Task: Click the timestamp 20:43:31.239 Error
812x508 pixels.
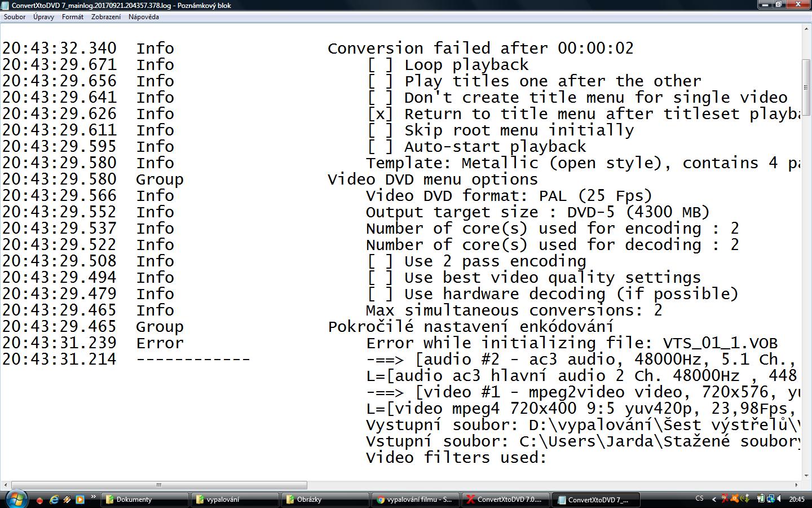Action: tap(93, 343)
